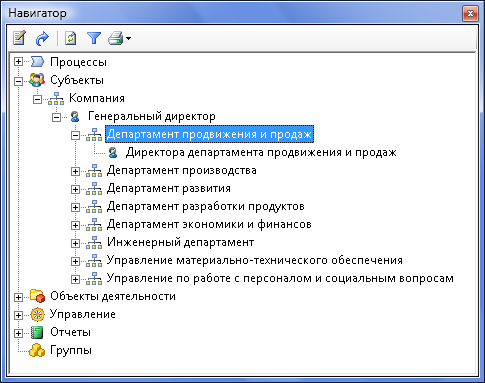Expand Департамент разработки продуктов
The height and width of the screenshot is (383, 485).
tap(76, 207)
